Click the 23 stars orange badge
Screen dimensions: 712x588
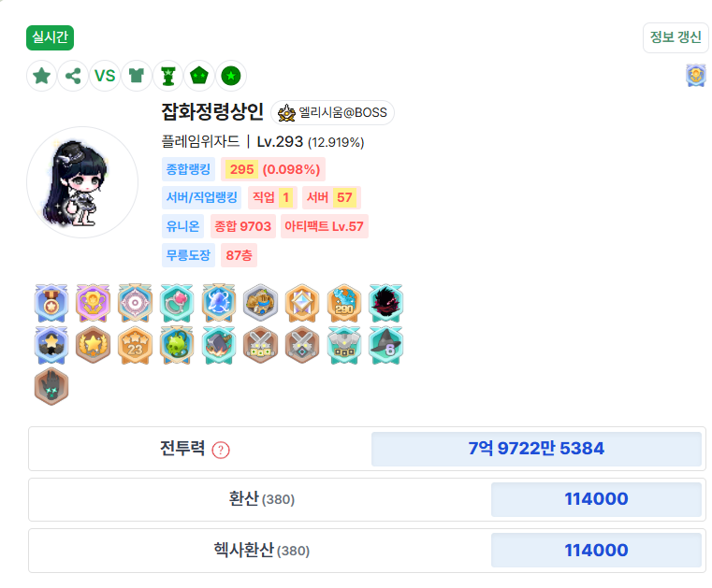[x=135, y=345]
